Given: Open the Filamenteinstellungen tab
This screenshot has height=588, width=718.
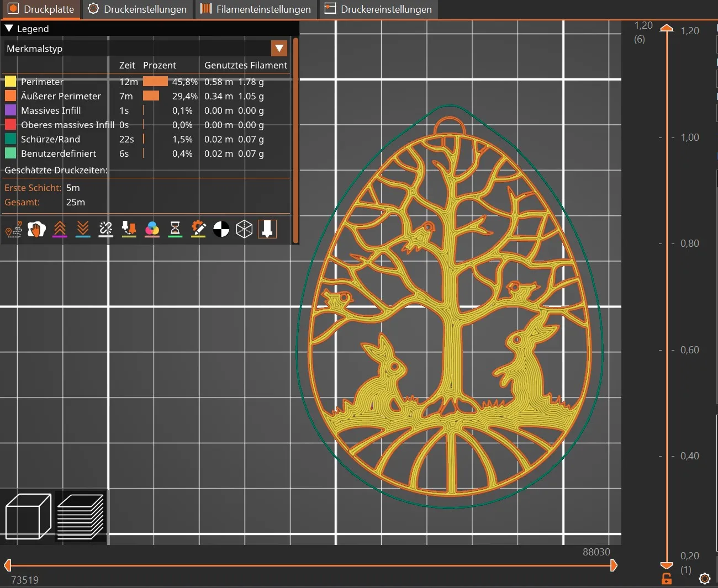Looking at the screenshot, I should pos(256,9).
